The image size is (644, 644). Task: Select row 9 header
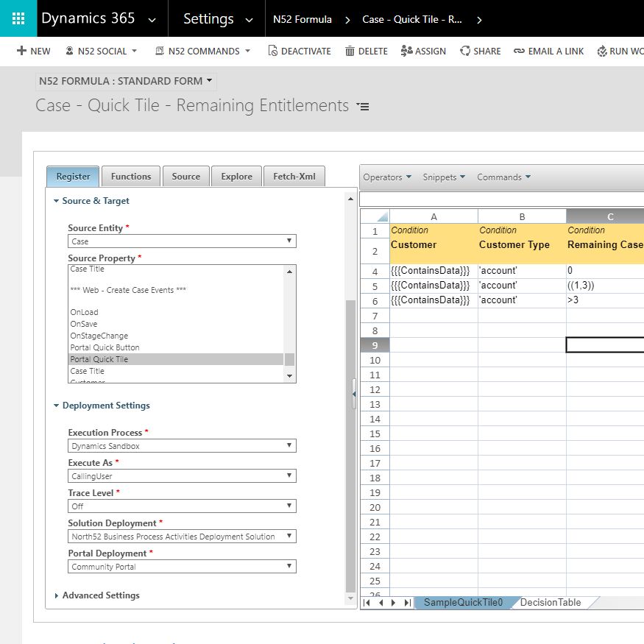pos(375,345)
